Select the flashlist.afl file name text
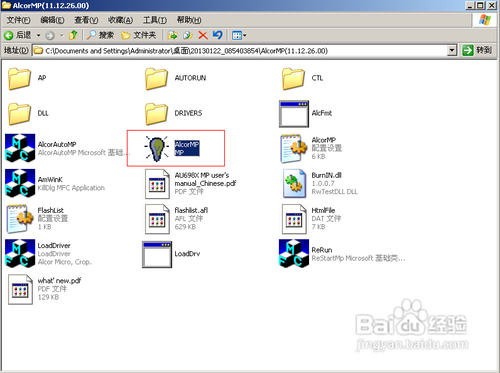Image resolution: width=500 pixels, height=373 pixels. click(x=191, y=210)
